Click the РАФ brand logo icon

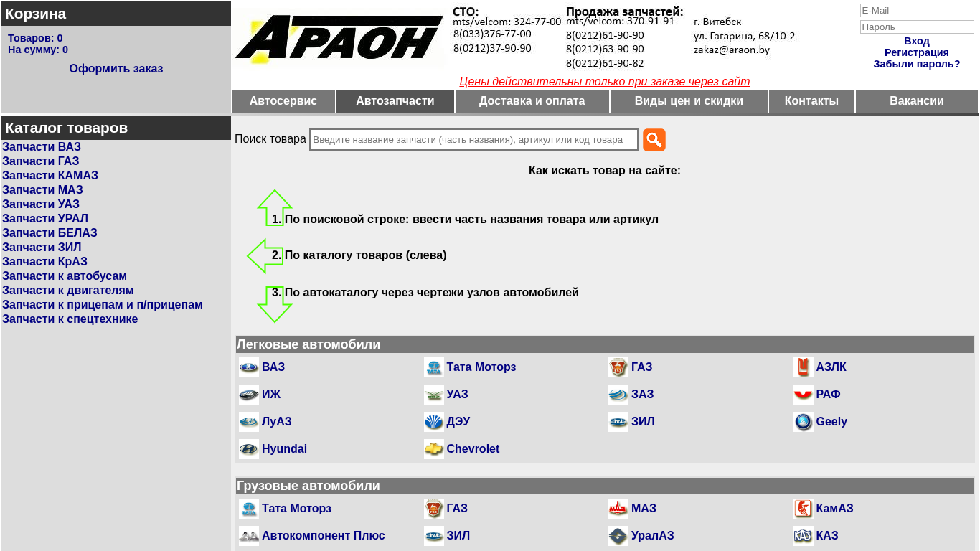[x=804, y=395]
